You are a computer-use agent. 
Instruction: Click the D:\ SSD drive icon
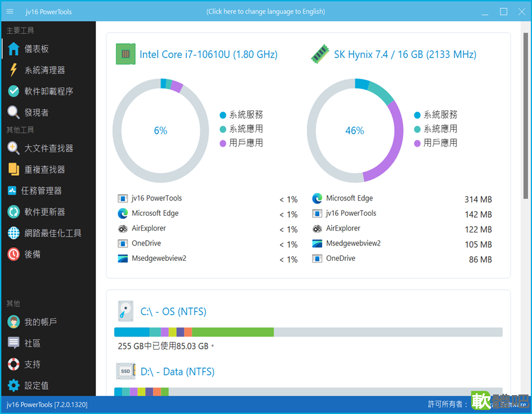125,371
